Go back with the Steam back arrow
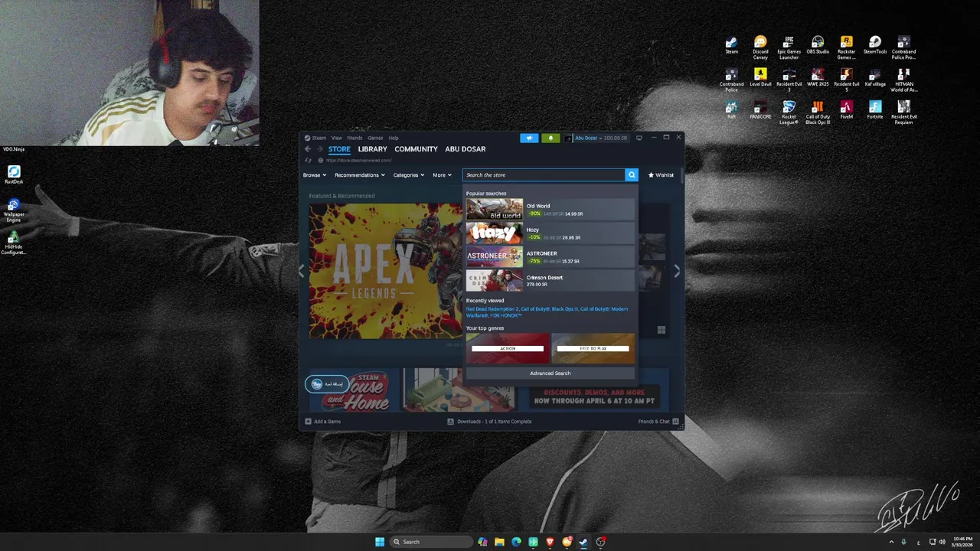 (308, 149)
